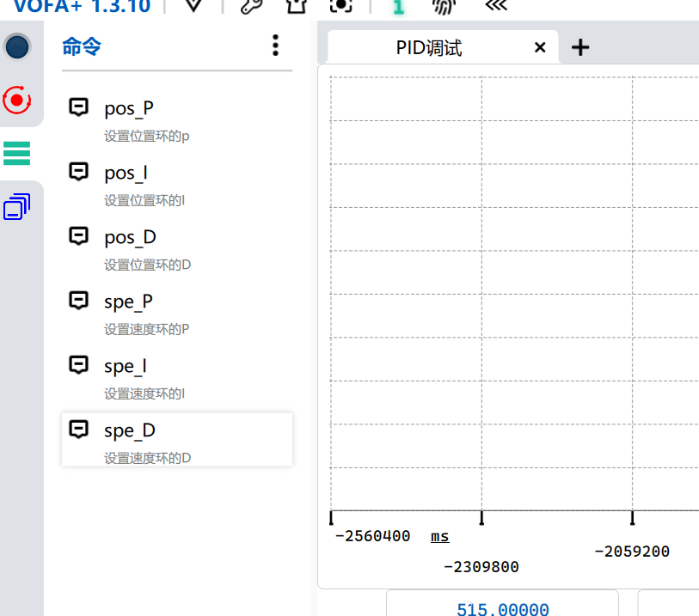Collapse the panel using the double-chevron icon
Image resolution: width=699 pixels, height=616 pixels.
click(x=493, y=7)
